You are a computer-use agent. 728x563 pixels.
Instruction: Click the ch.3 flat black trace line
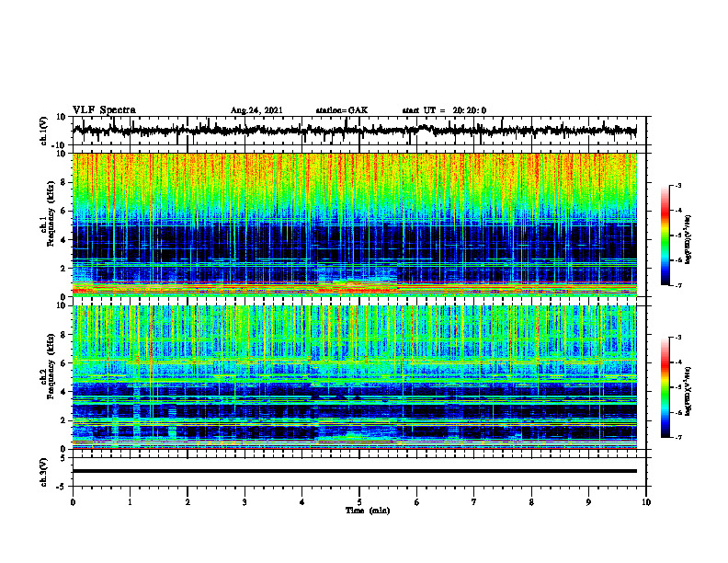(x=355, y=471)
